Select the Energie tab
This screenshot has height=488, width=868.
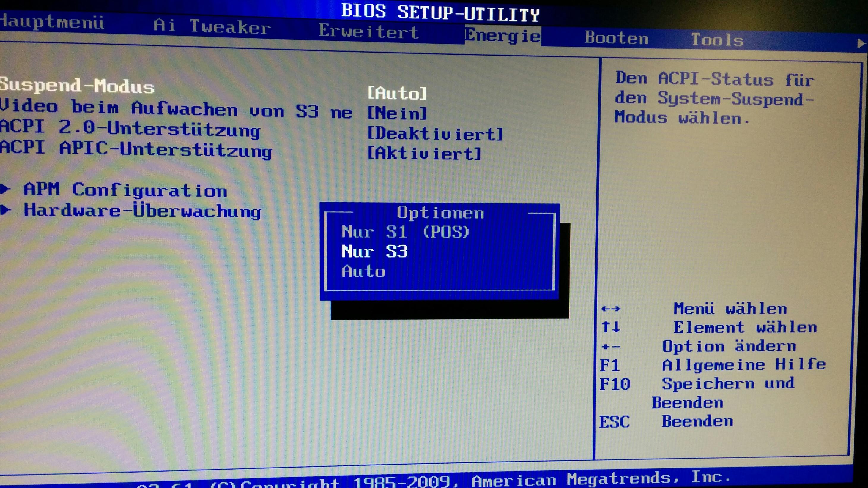pyautogui.click(x=502, y=36)
